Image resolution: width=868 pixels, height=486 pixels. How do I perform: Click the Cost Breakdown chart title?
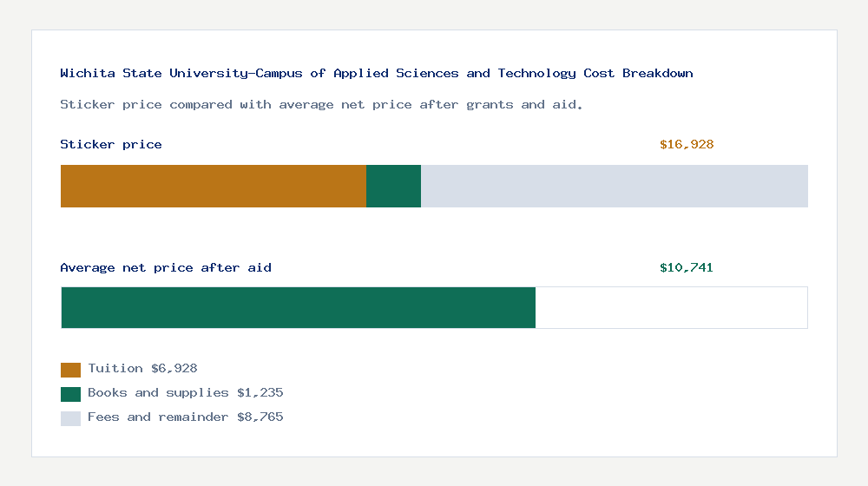point(377,74)
